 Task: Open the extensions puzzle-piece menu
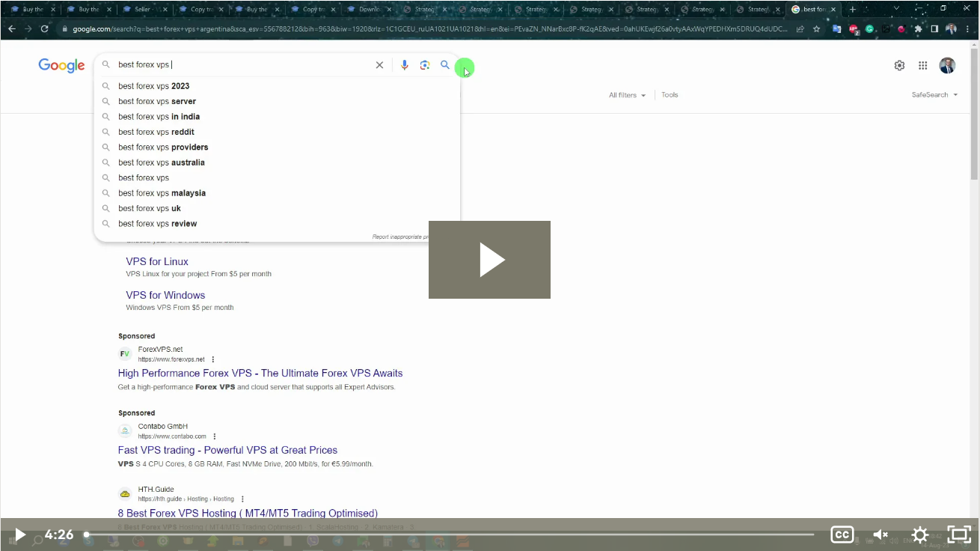[x=918, y=29]
